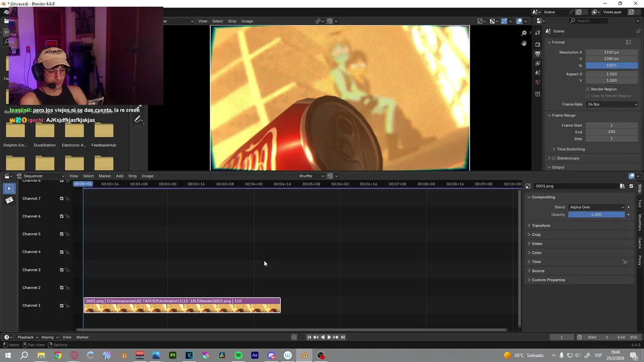Image resolution: width=644 pixels, height=362 pixels.
Task: Open Format presets list icon
Action: (x=628, y=42)
